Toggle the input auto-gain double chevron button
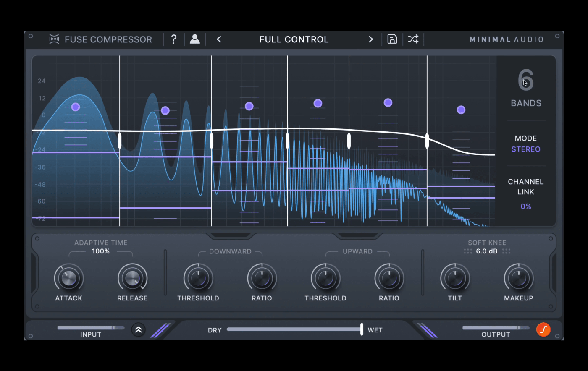This screenshot has height=371, width=588. tap(138, 330)
